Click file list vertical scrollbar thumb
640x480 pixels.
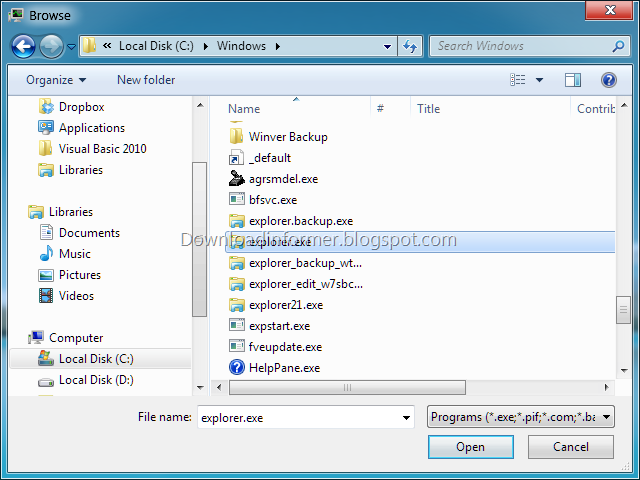click(x=623, y=309)
